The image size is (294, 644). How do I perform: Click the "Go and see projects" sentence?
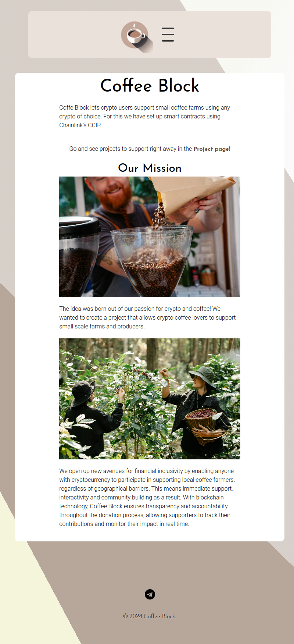[150, 149]
